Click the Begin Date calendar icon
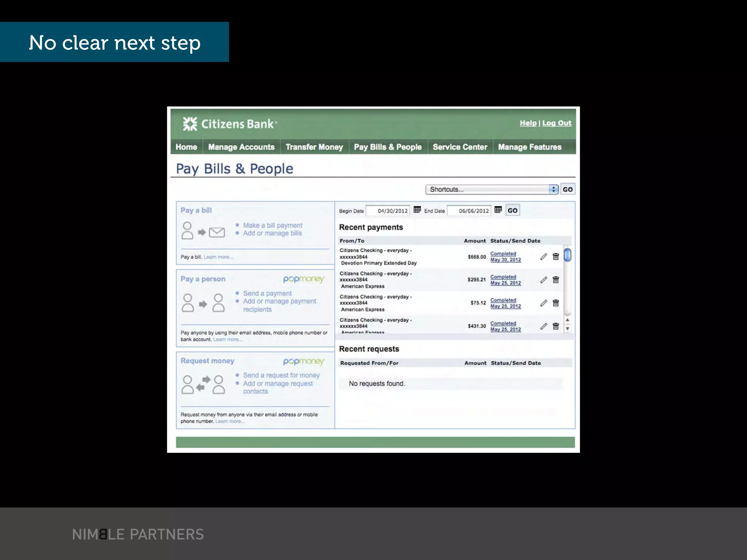 (417, 210)
